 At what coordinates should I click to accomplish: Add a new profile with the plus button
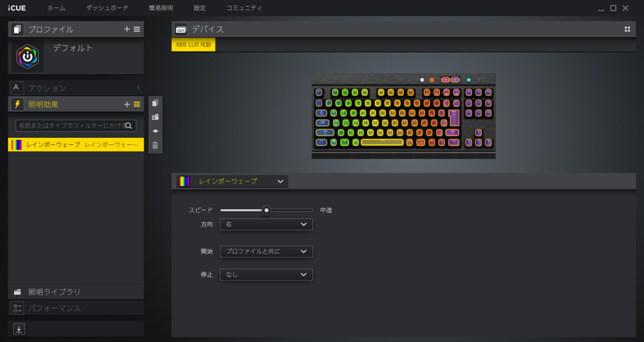pyautogui.click(x=127, y=29)
